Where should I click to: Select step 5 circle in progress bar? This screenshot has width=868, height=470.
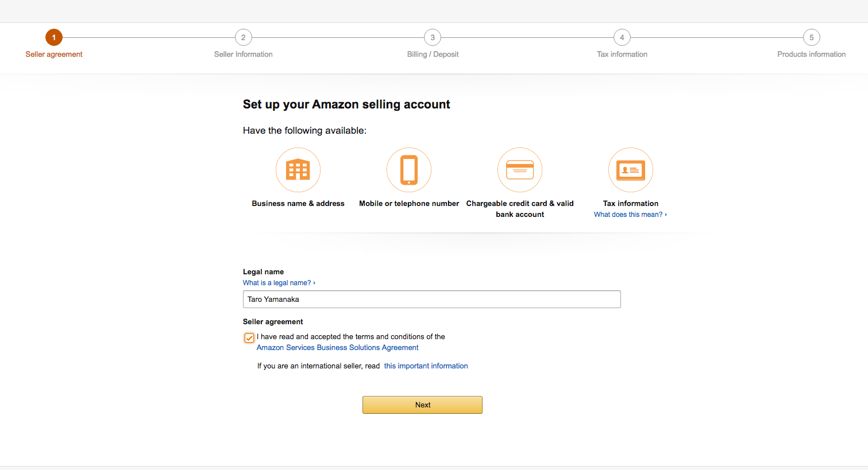(x=812, y=38)
